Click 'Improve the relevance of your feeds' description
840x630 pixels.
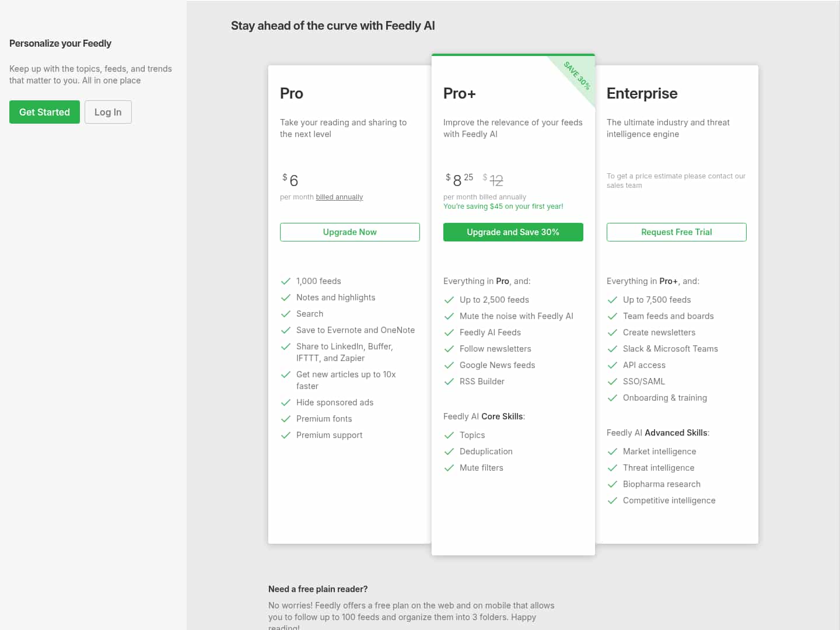(513, 128)
